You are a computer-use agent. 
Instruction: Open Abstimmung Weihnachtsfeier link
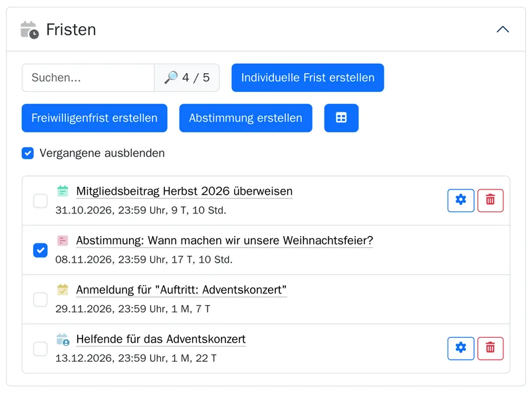pos(225,241)
